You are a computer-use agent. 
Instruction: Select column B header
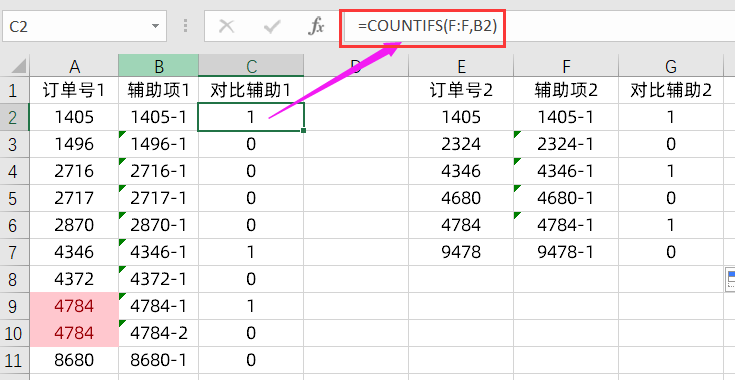click(158, 66)
